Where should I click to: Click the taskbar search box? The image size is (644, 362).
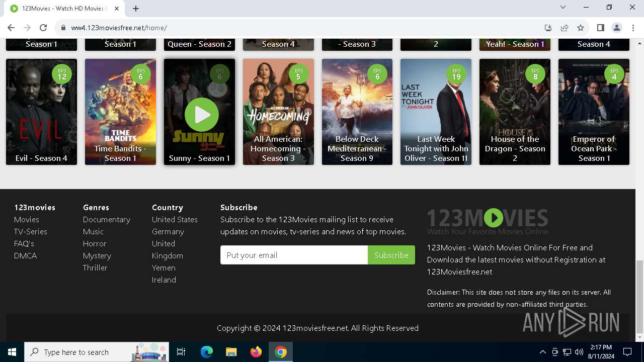(x=97, y=352)
